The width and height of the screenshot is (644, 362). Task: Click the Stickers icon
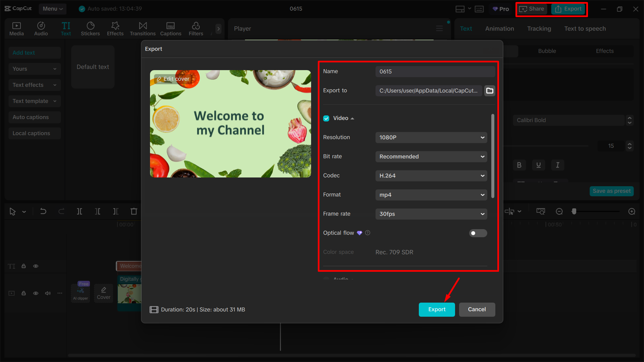[x=90, y=28]
